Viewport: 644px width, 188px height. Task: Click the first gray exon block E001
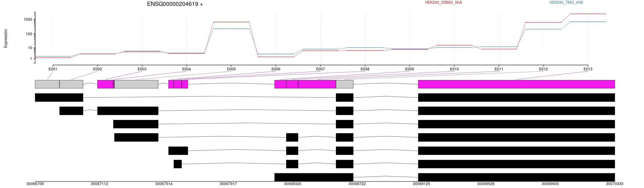click(x=47, y=84)
